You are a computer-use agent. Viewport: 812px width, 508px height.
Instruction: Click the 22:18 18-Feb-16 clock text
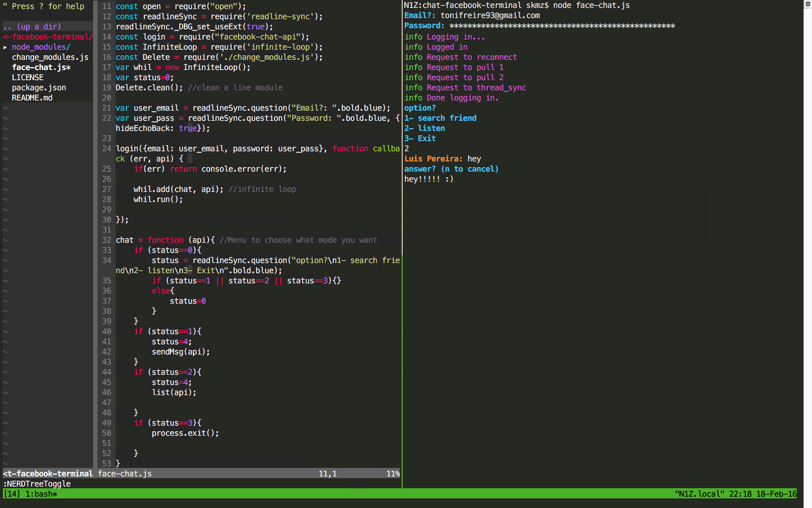click(x=763, y=494)
